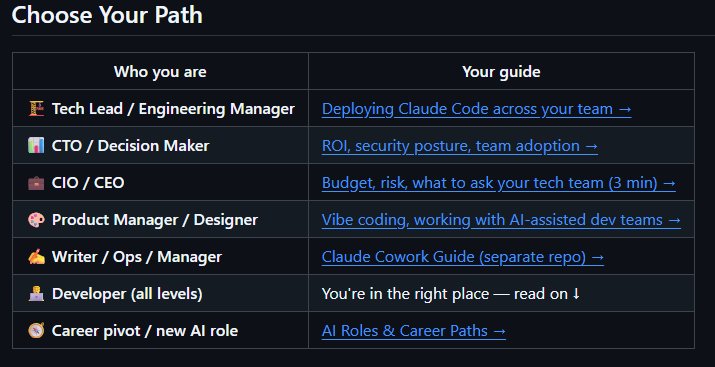The image size is (715, 367).
Task: Click the Product Manager / Designer label
Action: 155,220
